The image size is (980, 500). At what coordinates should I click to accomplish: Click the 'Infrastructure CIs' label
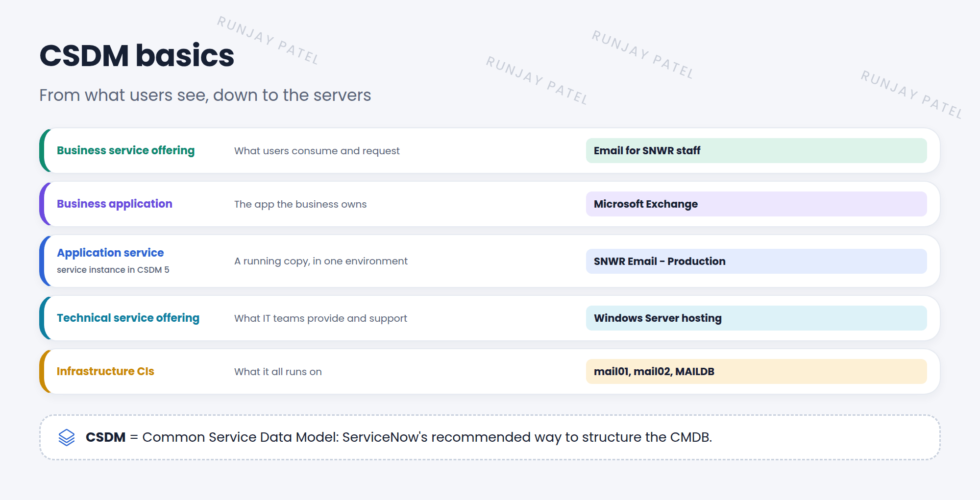(x=105, y=371)
